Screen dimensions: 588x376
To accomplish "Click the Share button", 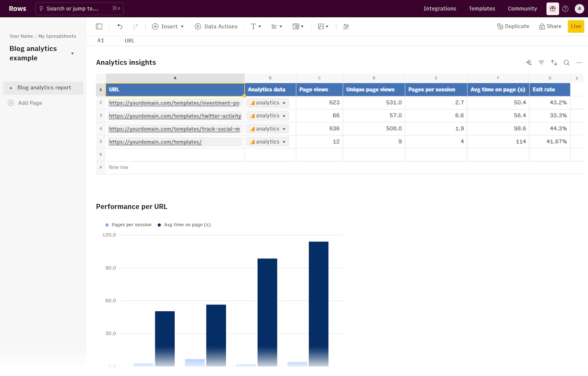I will click(x=550, y=26).
